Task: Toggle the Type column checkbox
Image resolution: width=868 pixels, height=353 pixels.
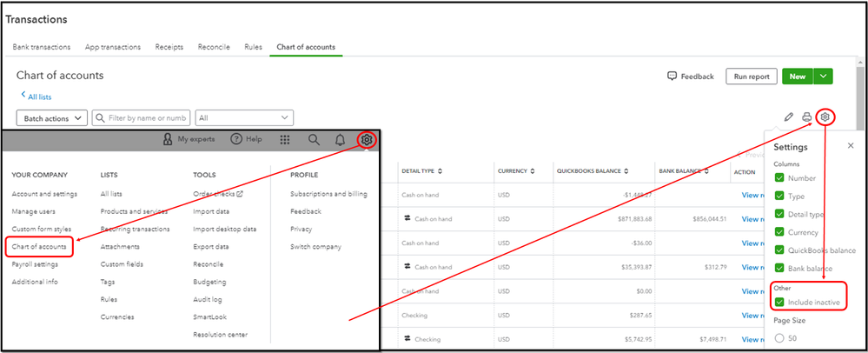Action: (x=779, y=196)
